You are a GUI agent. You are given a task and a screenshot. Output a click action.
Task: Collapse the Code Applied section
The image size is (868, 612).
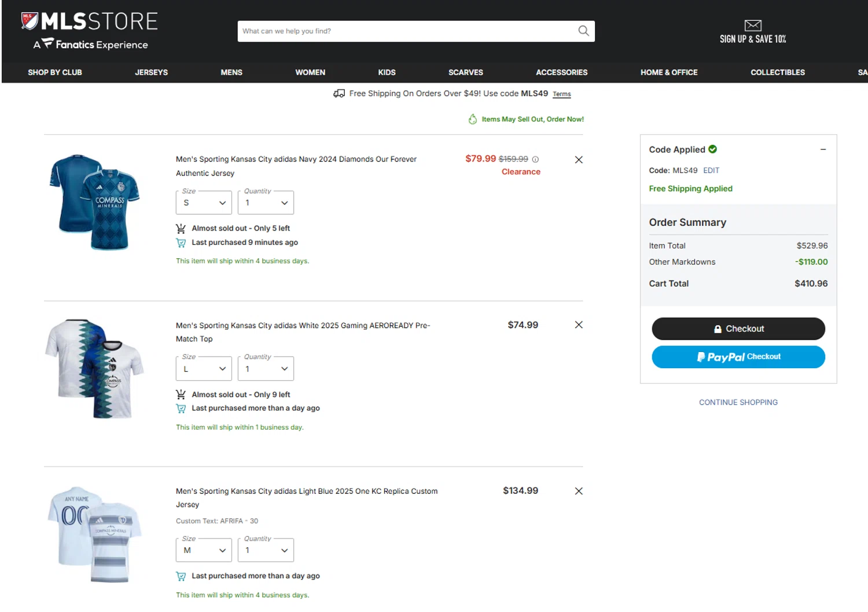(822, 149)
